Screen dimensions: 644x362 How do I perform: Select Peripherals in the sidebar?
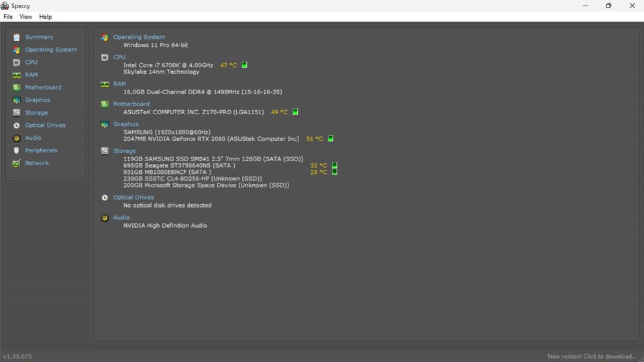click(41, 150)
